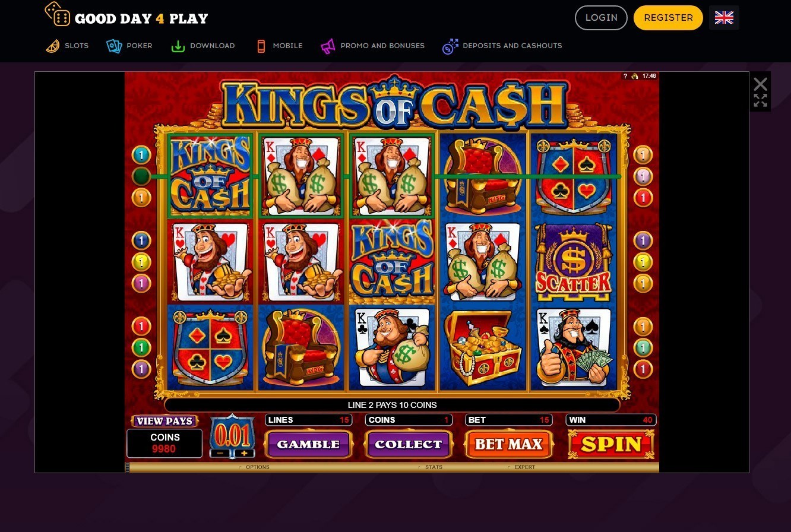Select the Stats radio button

420,467
